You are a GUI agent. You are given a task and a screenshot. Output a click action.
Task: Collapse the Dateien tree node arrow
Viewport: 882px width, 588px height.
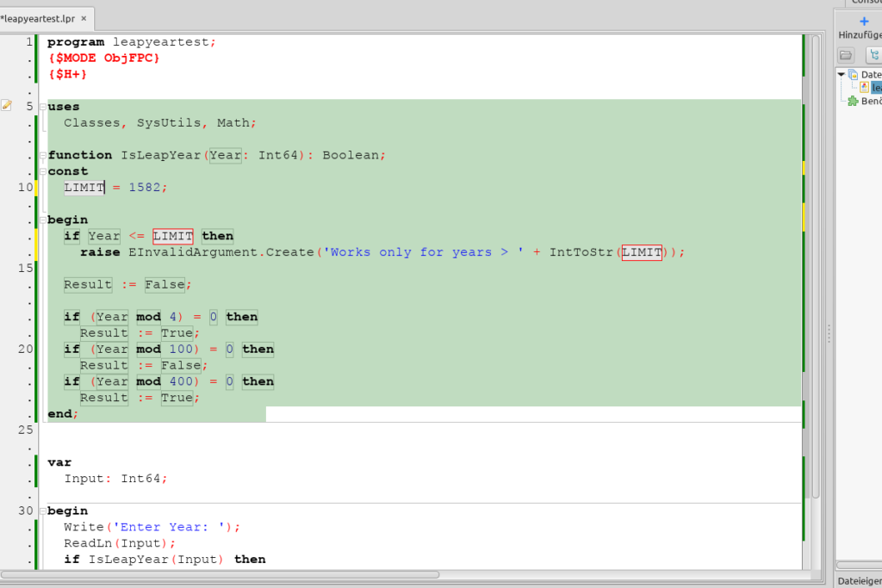tap(842, 75)
